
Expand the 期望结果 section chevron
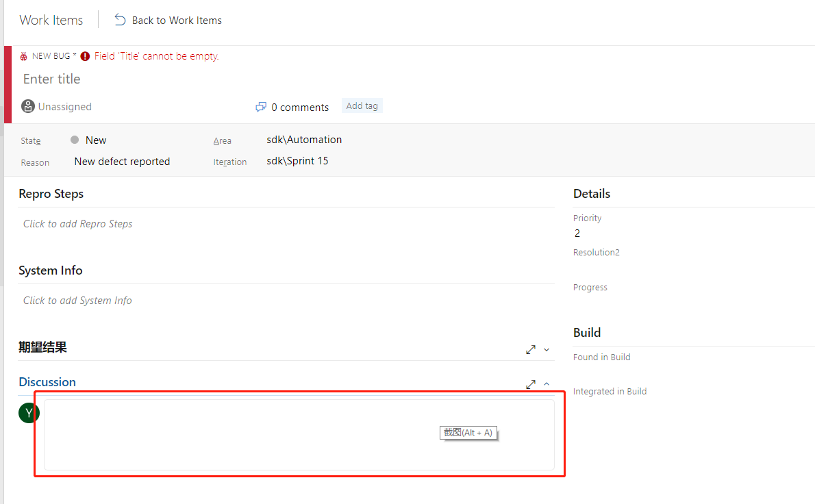point(547,349)
